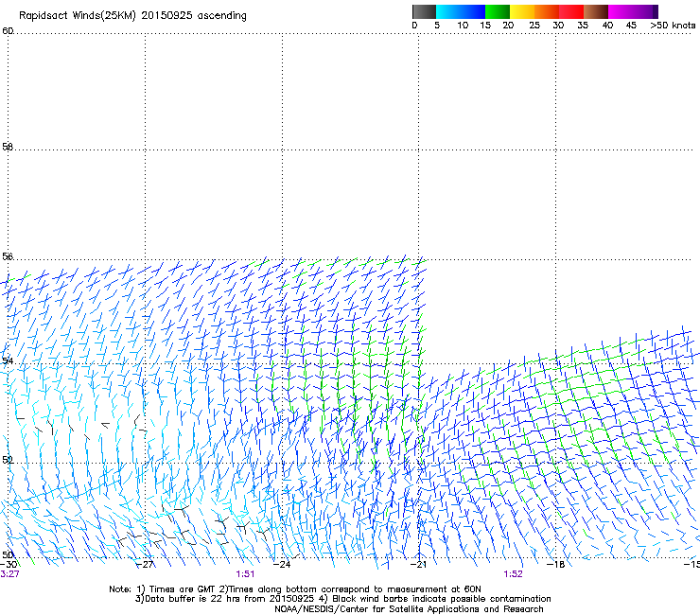
Task: Click the purple time label '1:52'
Action: pos(513,574)
